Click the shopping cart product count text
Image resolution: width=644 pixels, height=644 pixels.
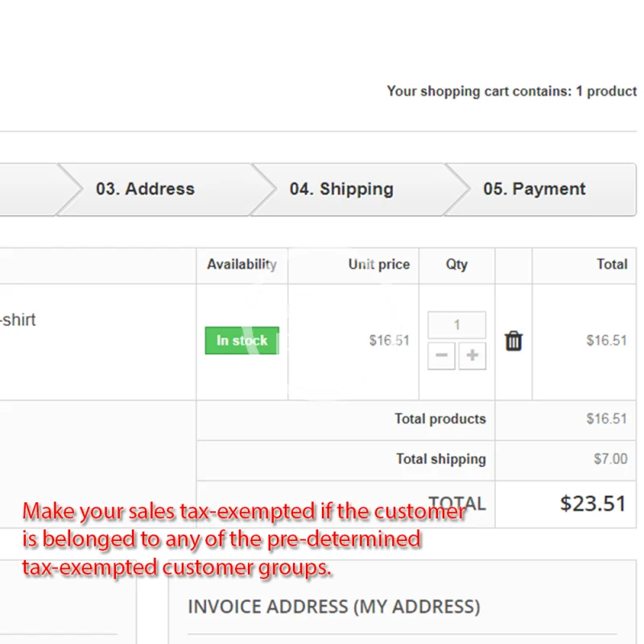pyautogui.click(x=511, y=91)
